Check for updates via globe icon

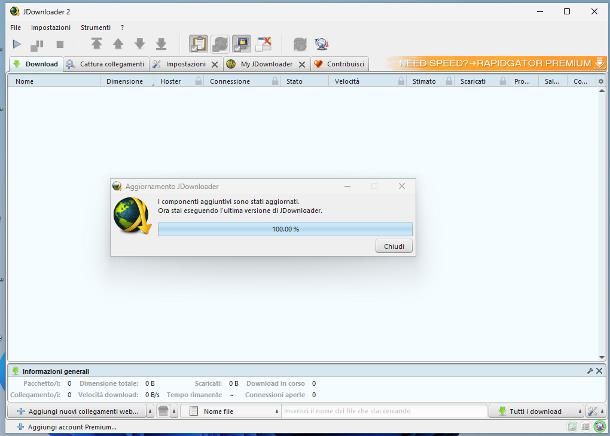point(322,44)
